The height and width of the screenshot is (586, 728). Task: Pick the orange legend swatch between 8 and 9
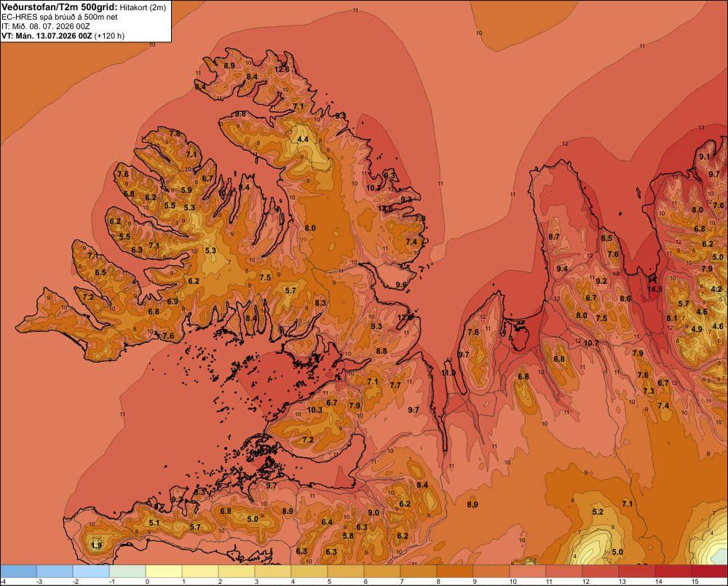coord(455,571)
